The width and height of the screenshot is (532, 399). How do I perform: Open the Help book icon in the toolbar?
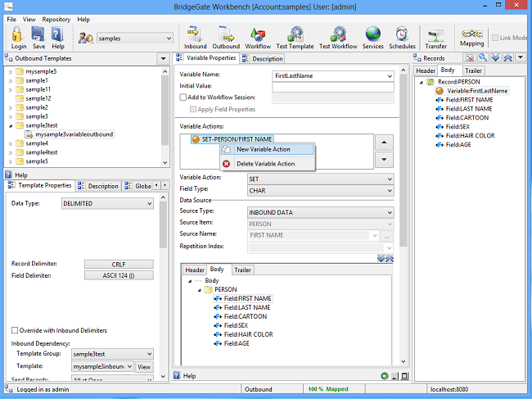[x=57, y=34]
